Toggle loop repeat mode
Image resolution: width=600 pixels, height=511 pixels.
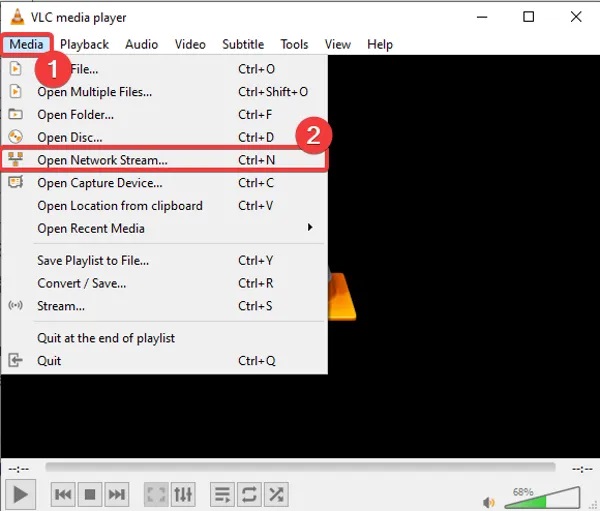tap(249, 495)
